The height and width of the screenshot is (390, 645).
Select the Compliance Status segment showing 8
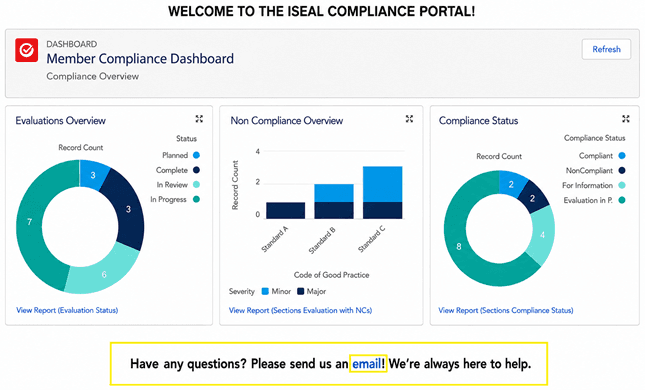point(459,247)
